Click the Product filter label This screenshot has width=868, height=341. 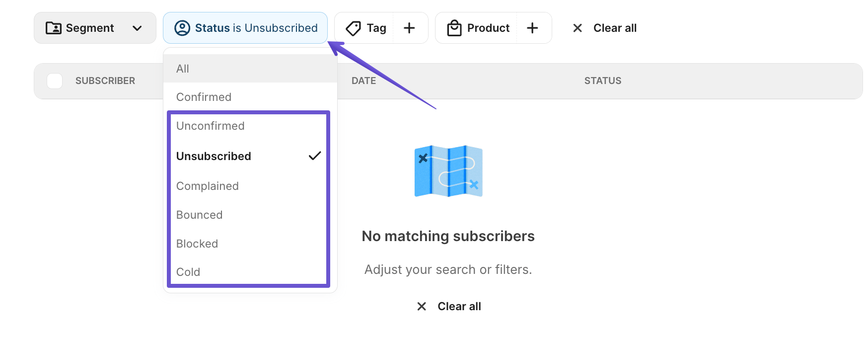[x=488, y=28]
